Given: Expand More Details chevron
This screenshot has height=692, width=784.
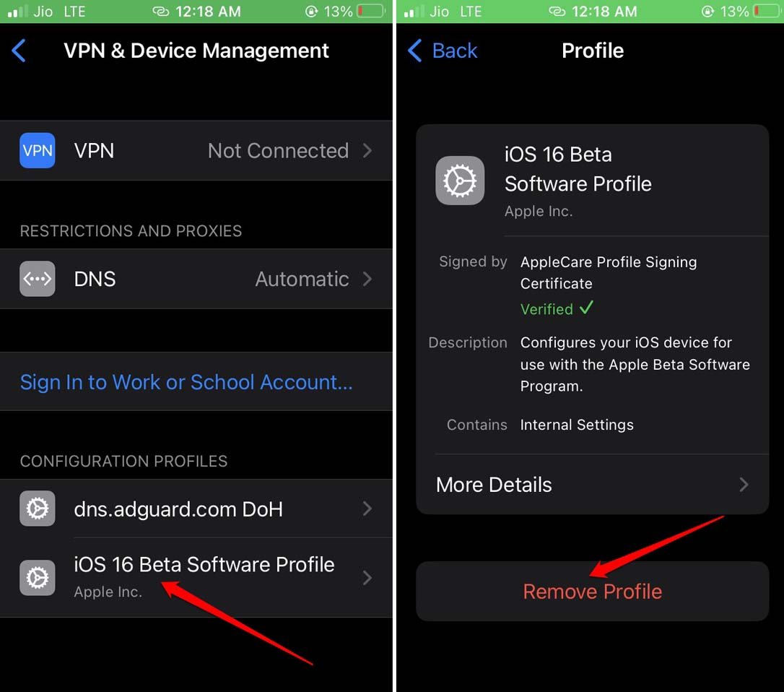Looking at the screenshot, I should tap(744, 485).
